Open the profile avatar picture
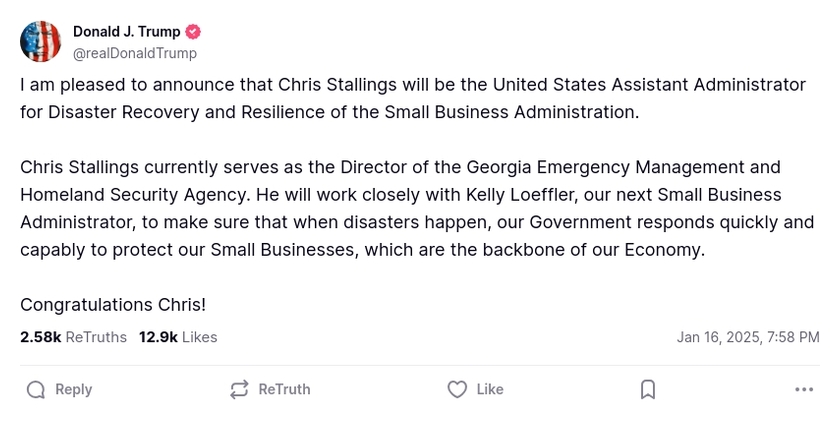840x425 pixels. (41, 42)
